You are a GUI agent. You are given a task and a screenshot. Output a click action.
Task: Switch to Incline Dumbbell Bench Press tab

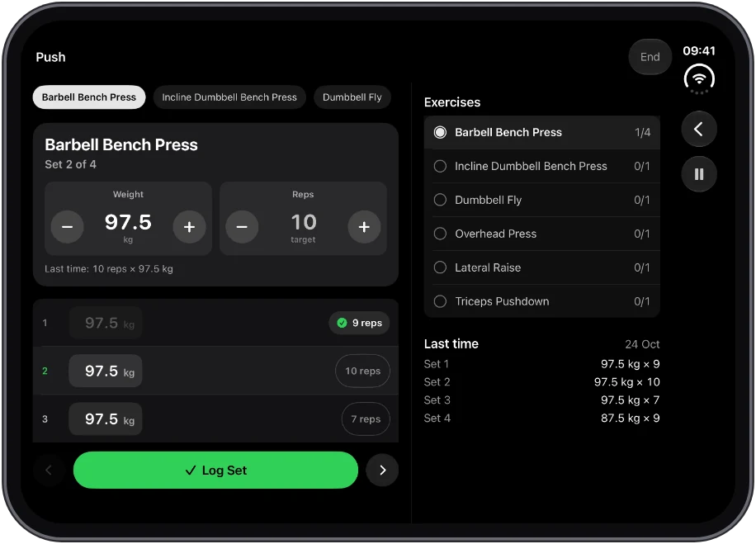click(229, 97)
